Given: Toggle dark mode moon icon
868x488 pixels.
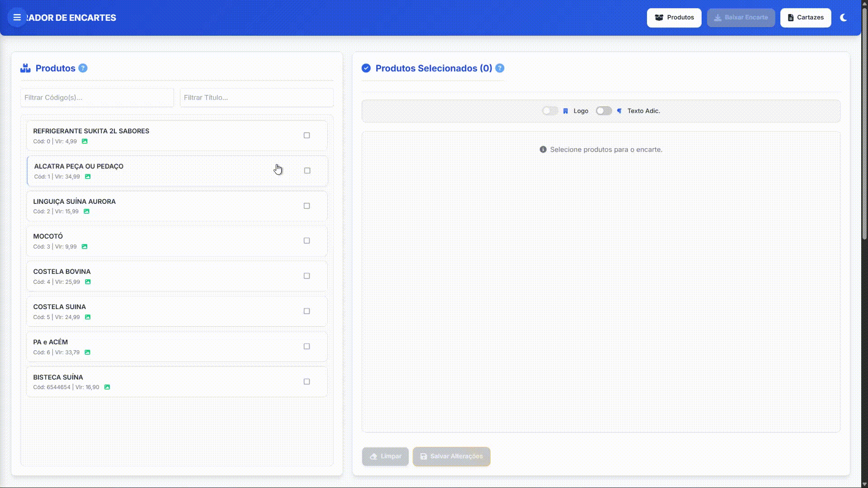Looking at the screenshot, I should (x=843, y=18).
